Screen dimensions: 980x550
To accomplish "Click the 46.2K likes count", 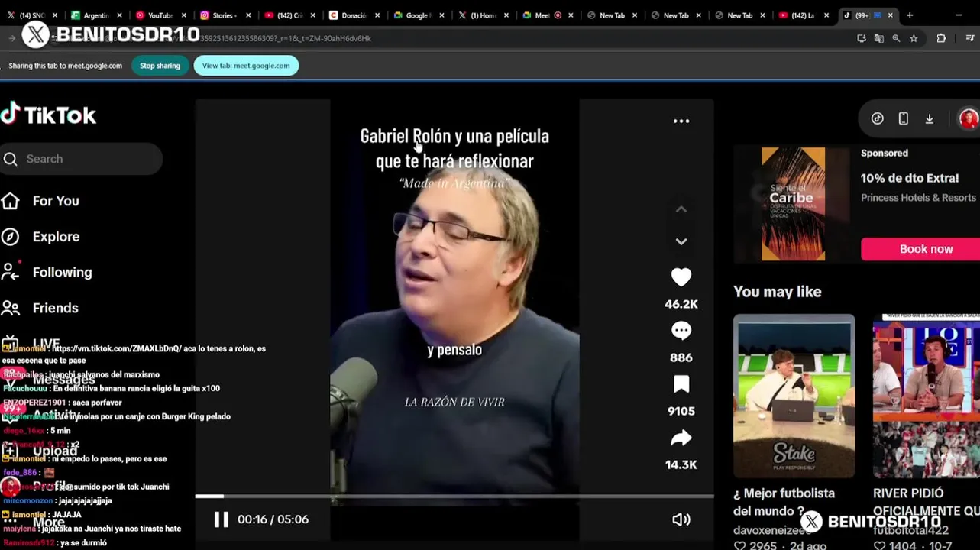I will [681, 304].
